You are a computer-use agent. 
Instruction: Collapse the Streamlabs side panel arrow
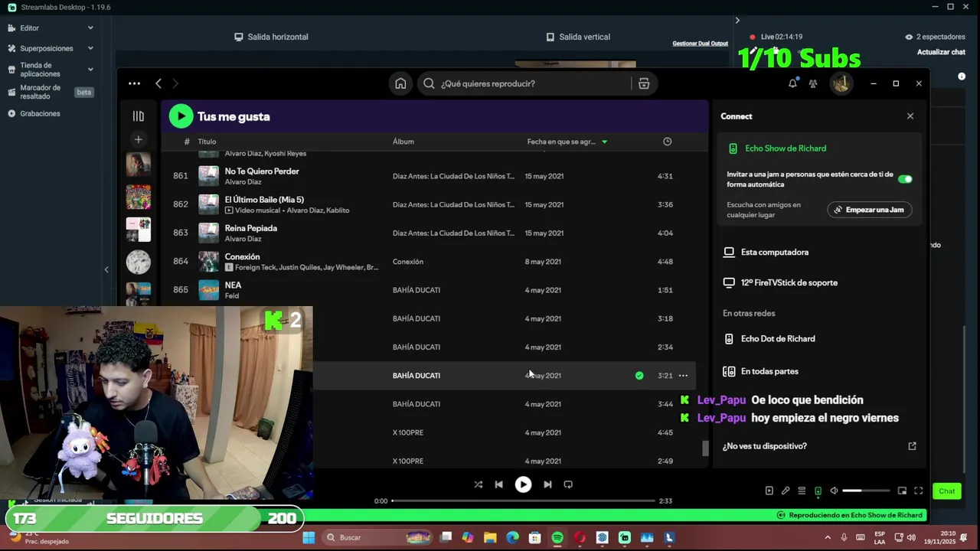(x=106, y=269)
